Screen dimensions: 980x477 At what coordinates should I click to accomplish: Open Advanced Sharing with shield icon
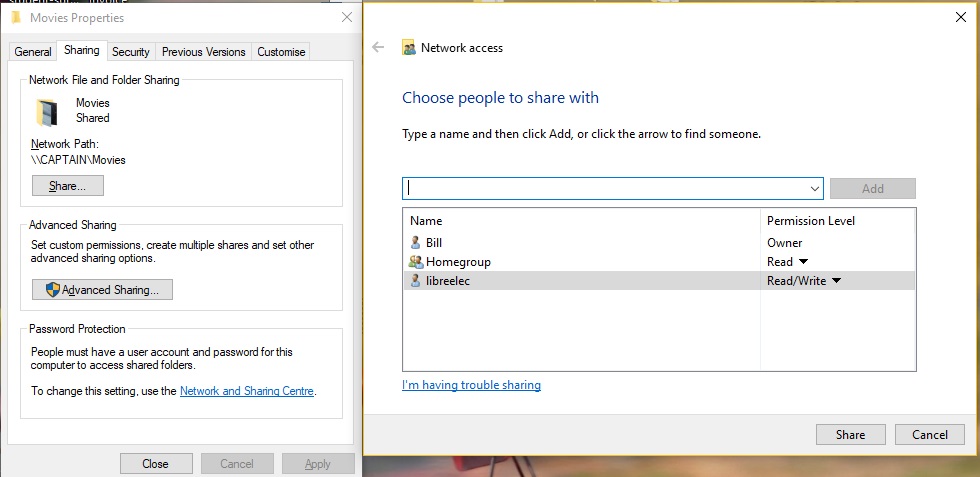[102, 289]
